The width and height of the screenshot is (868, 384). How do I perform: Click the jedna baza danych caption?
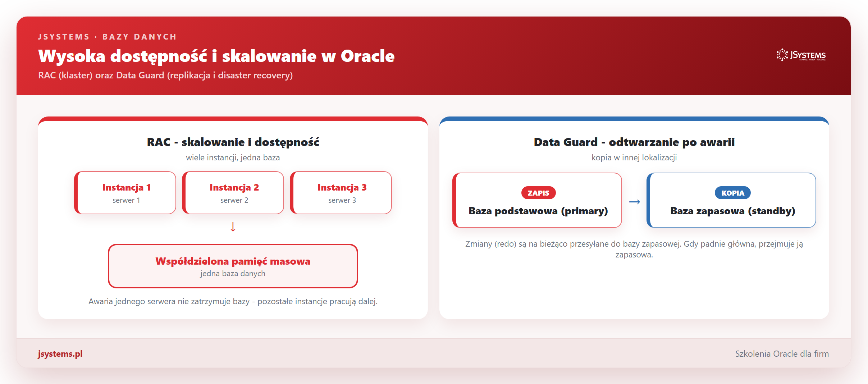pos(233,274)
